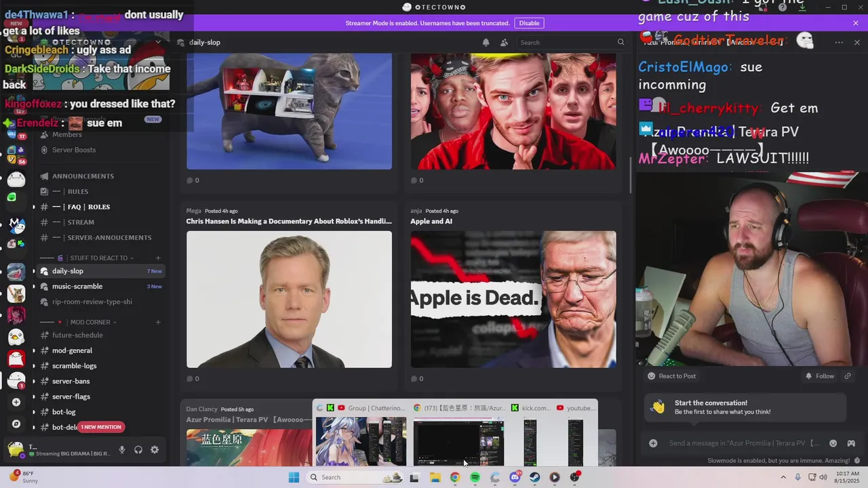Open User Settings gear icon
The height and width of the screenshot is (488, 868).
pos(155,449)
